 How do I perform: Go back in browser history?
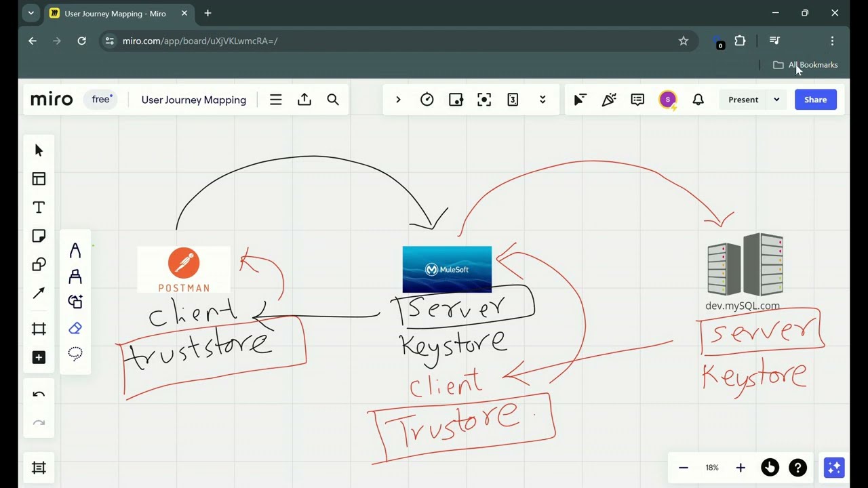click(x=33, y=41)
